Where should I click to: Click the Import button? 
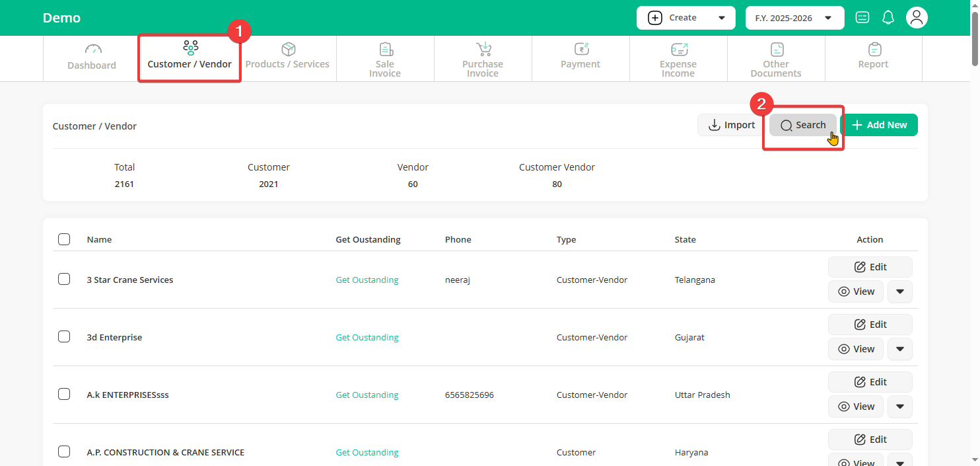point(731,125)
